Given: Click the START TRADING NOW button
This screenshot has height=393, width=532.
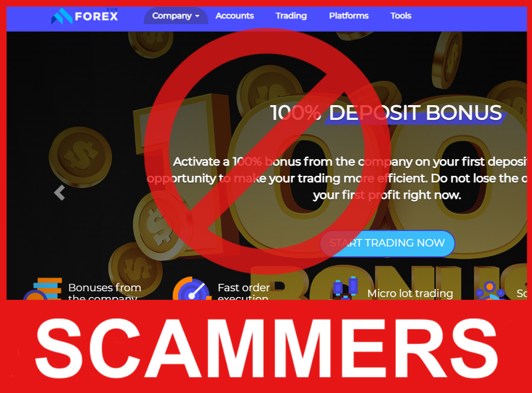Looking at the screenshot, I should point(387,243).
